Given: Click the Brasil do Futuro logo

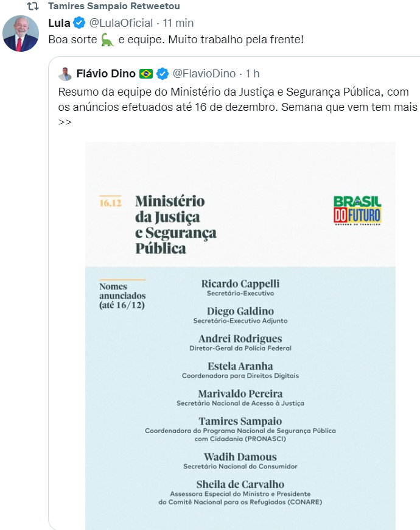Looking at the screenshot, I should point(357,210).
